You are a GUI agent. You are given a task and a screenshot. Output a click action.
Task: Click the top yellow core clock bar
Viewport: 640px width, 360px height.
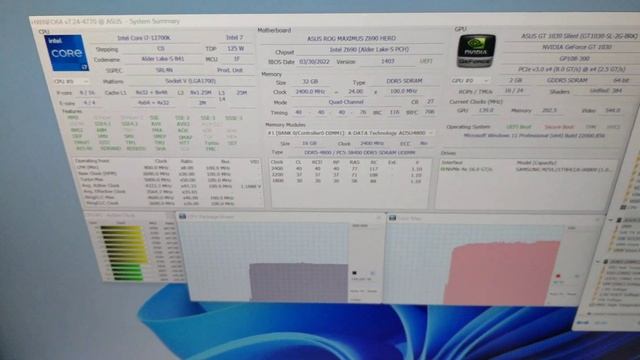coord(121,228)
